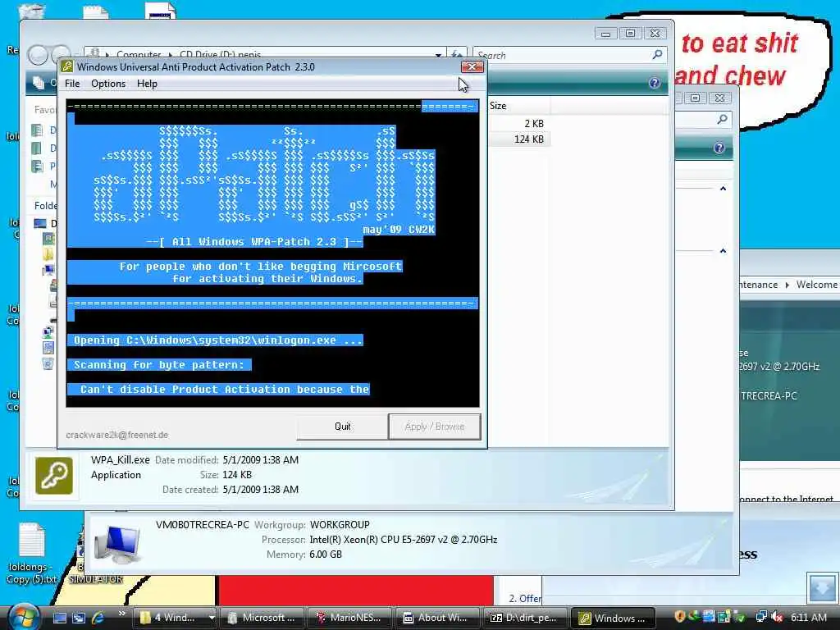Screen dimensions: 840x630
Task: Switch to MarioNES taskbar button
Action: (349, 618)
